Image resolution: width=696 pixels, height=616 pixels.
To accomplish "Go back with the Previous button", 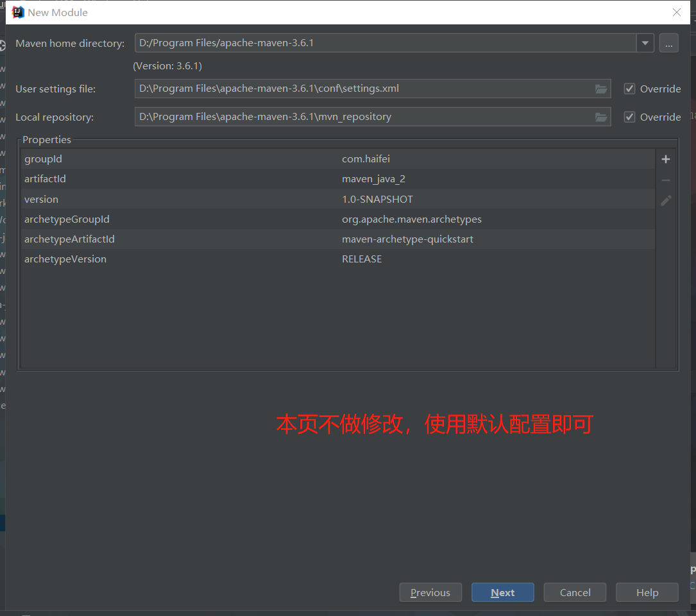I will tap(430, 592).
